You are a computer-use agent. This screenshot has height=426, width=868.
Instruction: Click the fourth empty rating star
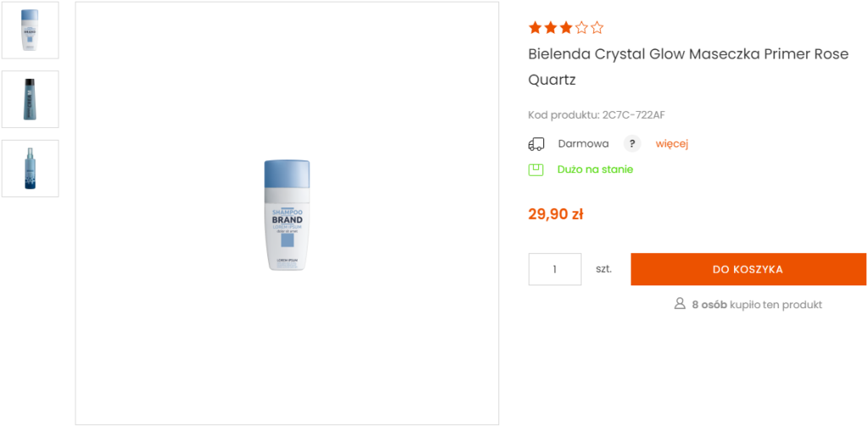point(581,28)
